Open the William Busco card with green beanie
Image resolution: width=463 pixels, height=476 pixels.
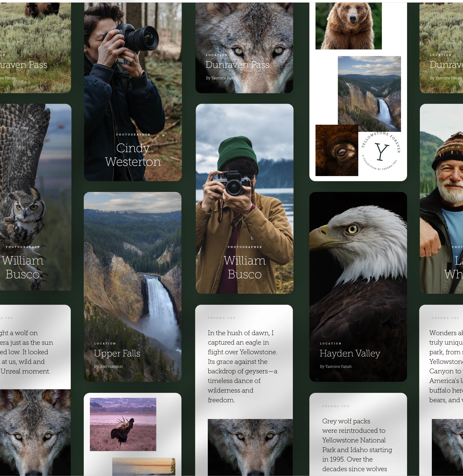pyautogui.click(x=244, y=199)
